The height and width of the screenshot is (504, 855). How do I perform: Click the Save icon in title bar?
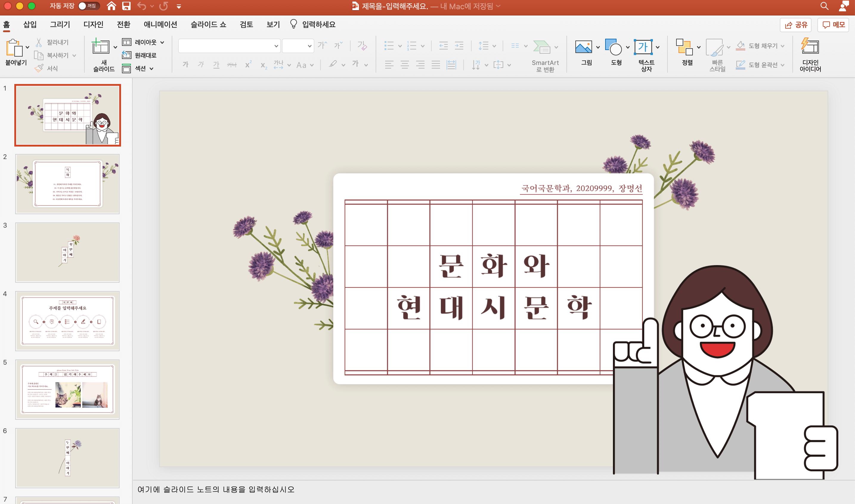click(126, 6)
